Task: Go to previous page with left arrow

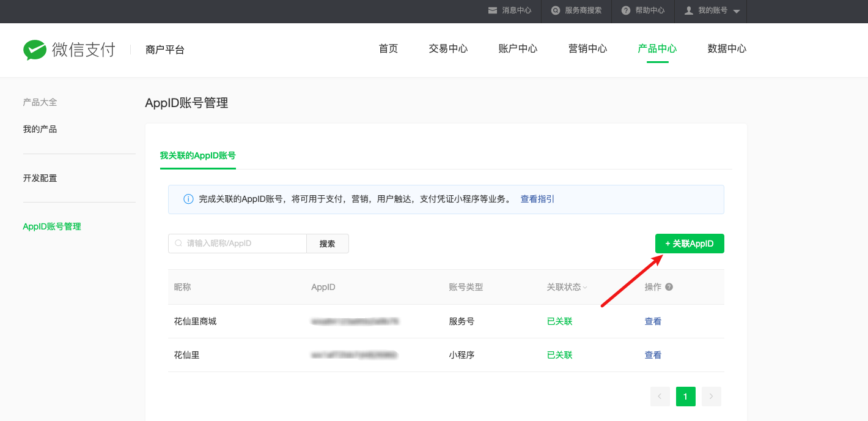Action: 660,397
